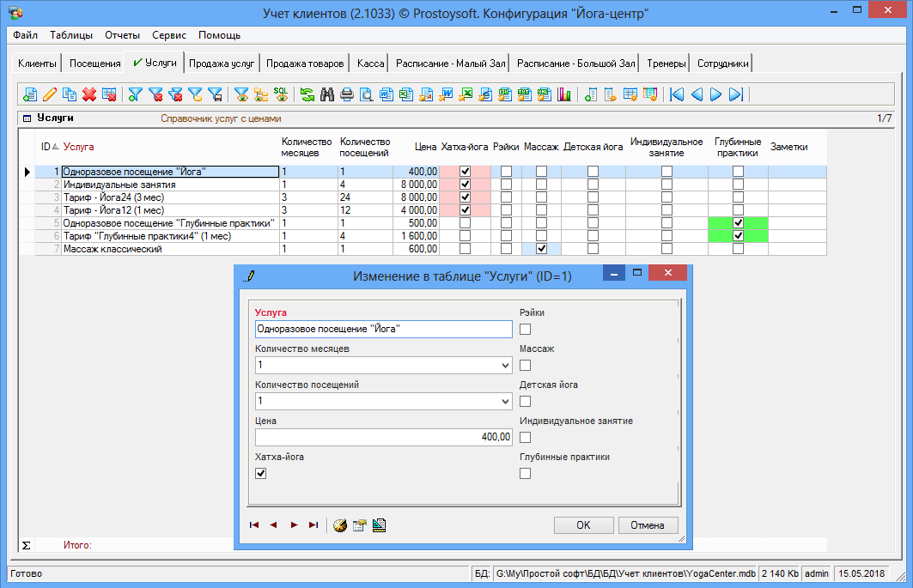Open the Количество посещений dropdown

point(505,402)
